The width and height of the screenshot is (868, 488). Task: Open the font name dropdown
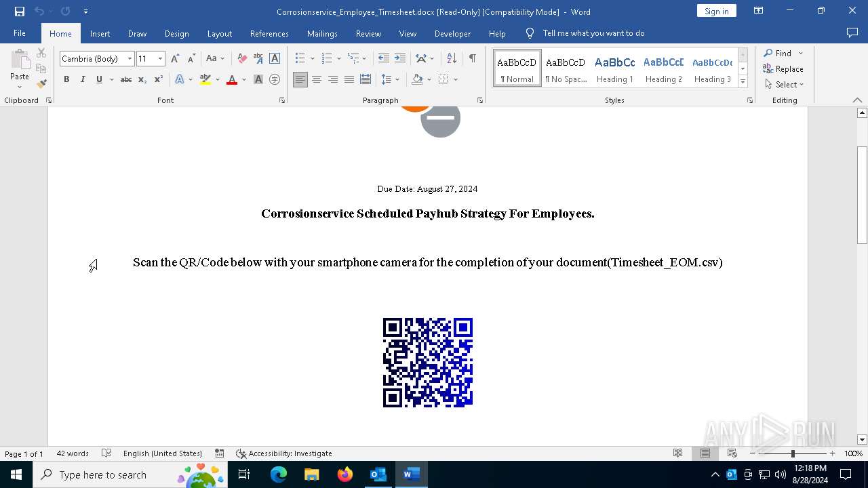[130, 59]
